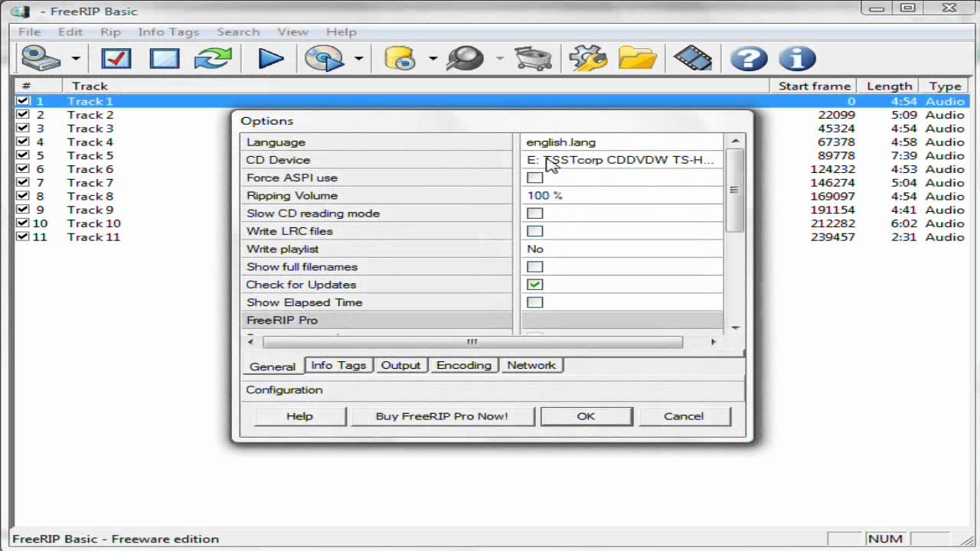Open the CD drive dropdown arrow

pyautogui.click(x=75, y=59)
